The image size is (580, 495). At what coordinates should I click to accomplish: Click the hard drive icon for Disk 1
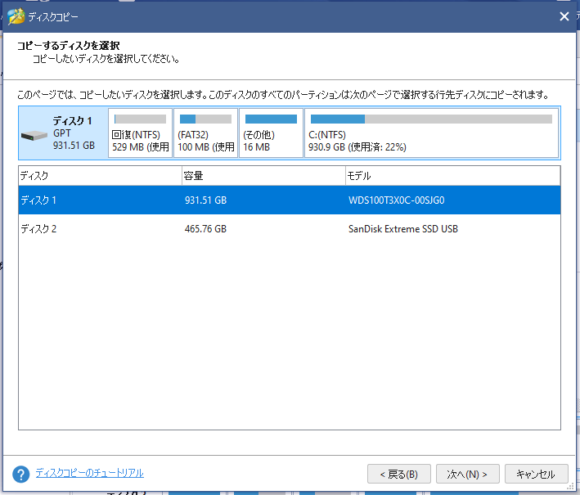click(34, 135)
